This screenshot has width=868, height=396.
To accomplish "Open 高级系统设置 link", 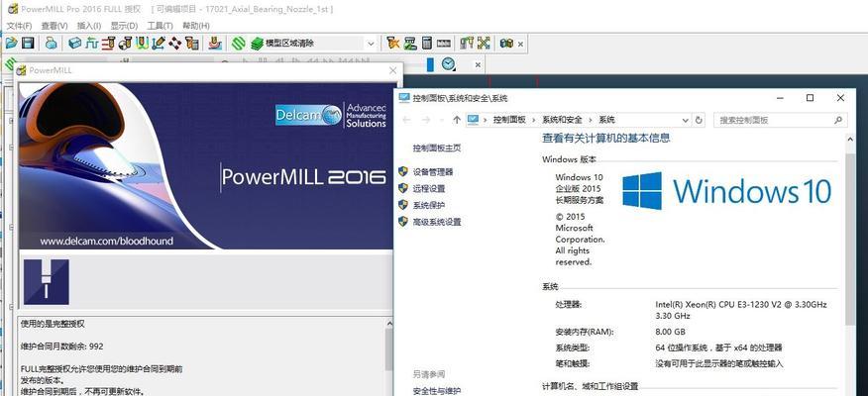I will [x=437, y=223].
